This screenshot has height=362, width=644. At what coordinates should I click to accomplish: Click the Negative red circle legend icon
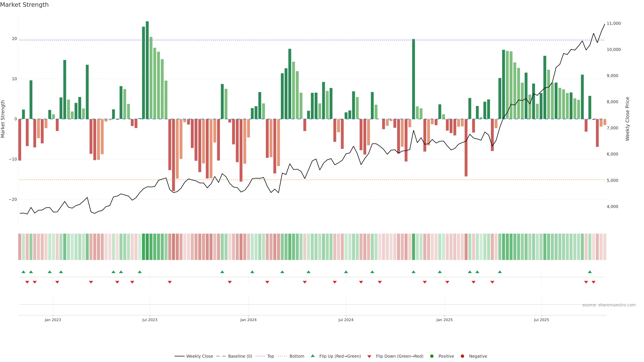click(462, 356)
